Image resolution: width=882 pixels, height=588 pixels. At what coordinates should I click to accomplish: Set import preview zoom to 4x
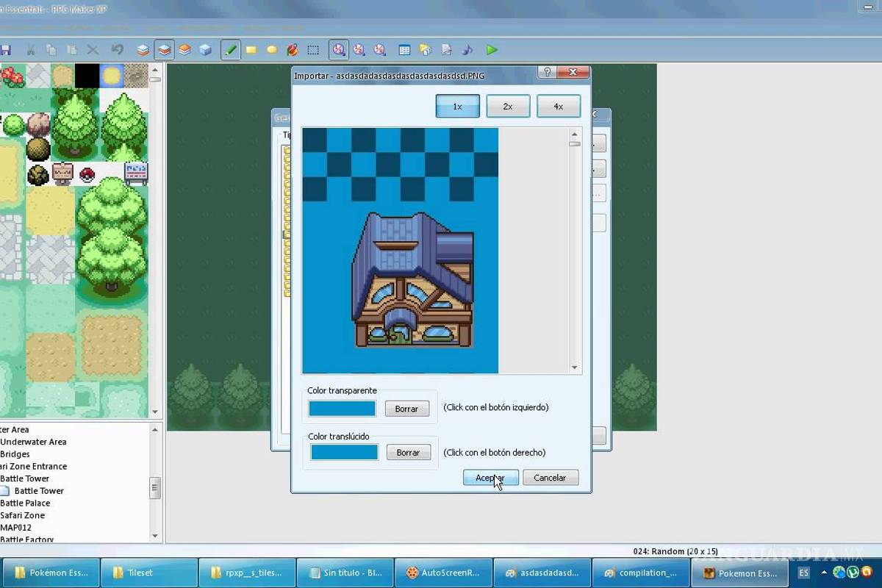(559, 106)
